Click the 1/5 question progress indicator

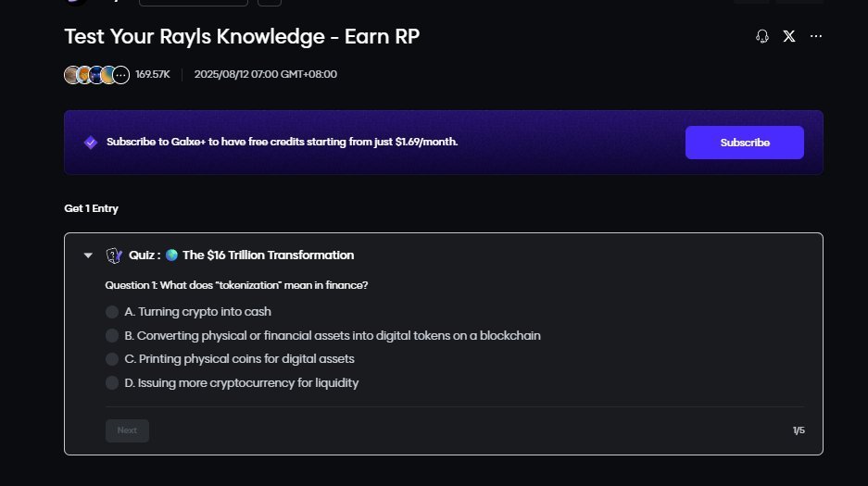click(x=799, y=430)
